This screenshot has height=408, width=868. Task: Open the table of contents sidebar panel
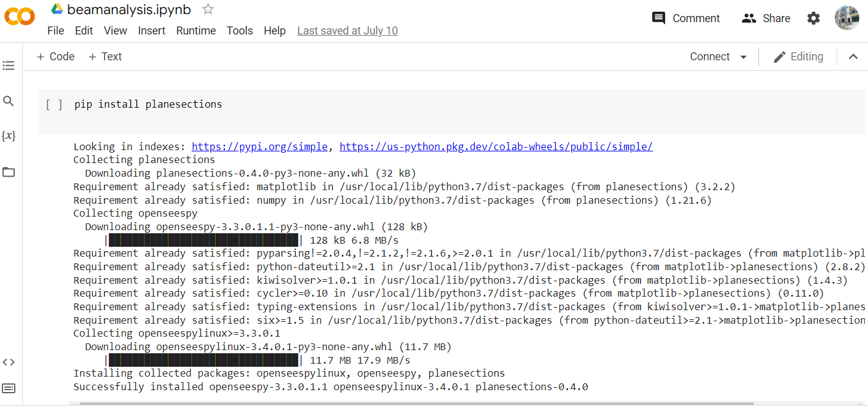(x=9, y=65)
